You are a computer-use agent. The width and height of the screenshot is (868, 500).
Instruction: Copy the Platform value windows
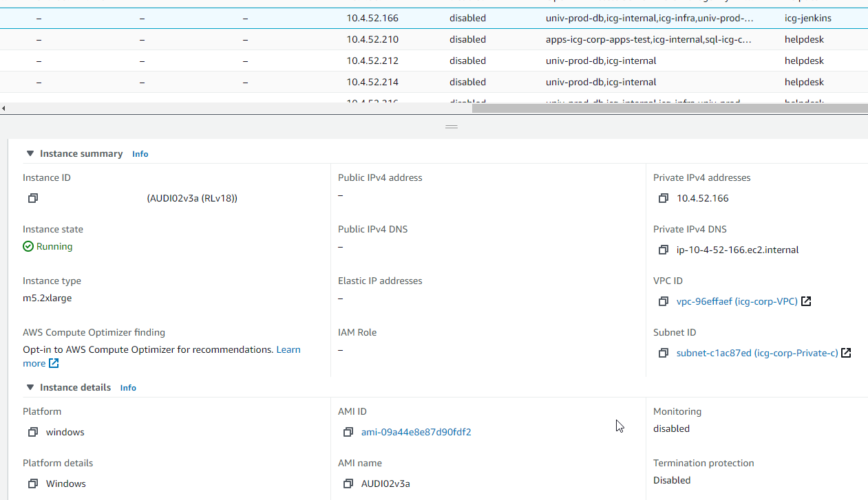pyautogui.click(x=32, y=432)
